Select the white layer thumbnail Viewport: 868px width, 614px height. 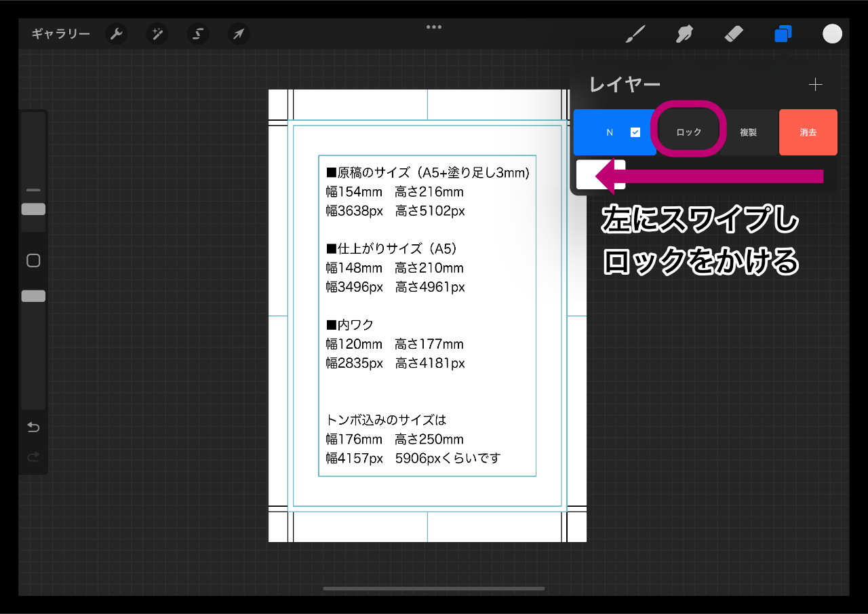click(600, 175)
